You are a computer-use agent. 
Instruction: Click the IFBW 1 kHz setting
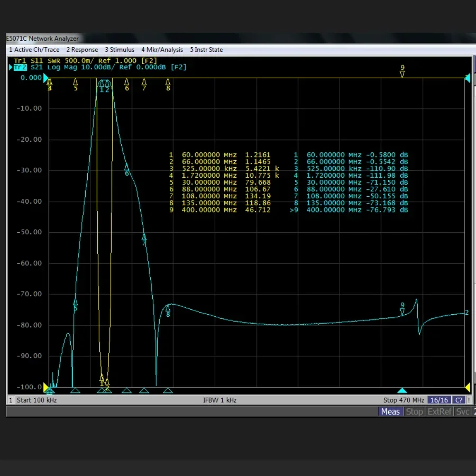tap(219, 400)
